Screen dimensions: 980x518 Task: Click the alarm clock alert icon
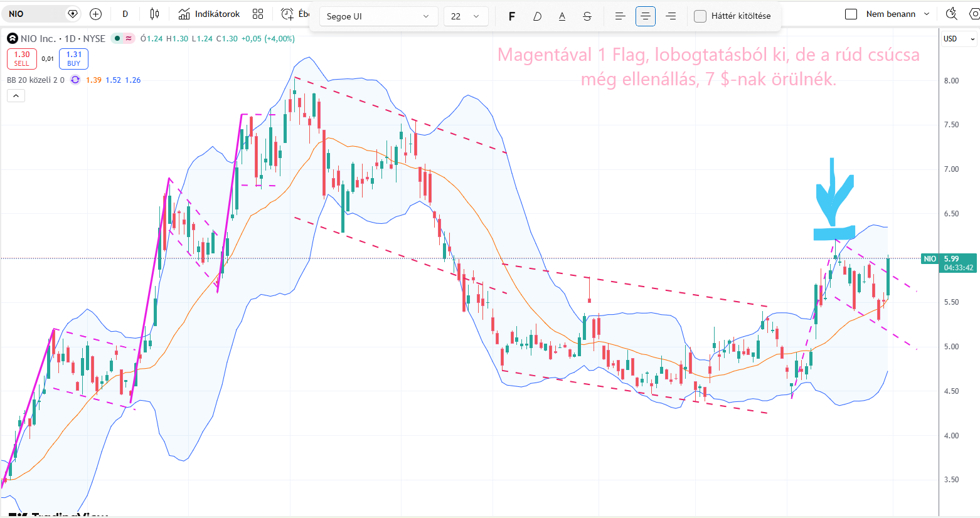(287, 14)
